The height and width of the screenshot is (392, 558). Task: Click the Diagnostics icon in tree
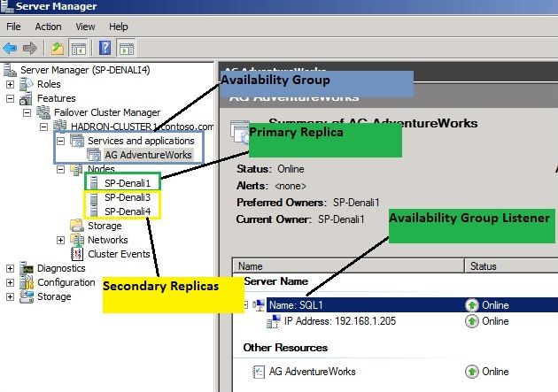coord(27,268)
